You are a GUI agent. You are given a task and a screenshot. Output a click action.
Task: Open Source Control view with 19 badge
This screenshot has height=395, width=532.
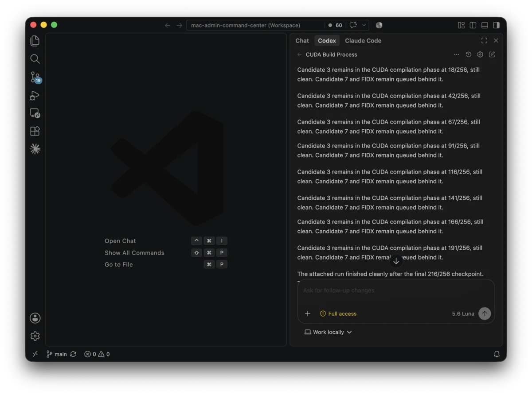click(35, 77)
